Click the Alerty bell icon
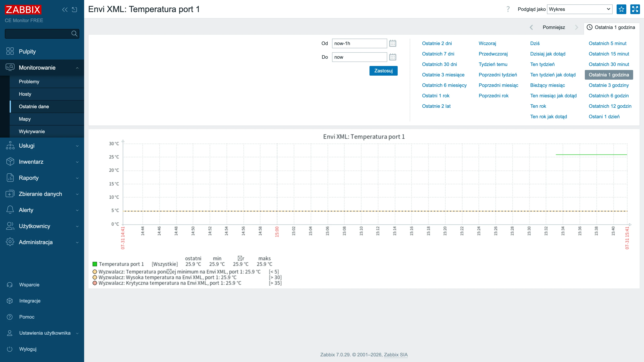644x362 pixels. (x=10, y=210)
